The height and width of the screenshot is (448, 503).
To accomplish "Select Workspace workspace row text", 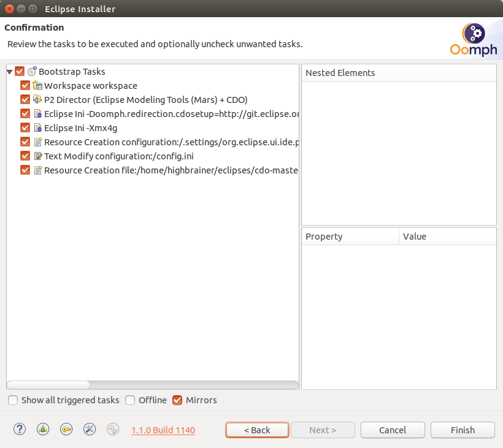I will click(x=91, y=86).
